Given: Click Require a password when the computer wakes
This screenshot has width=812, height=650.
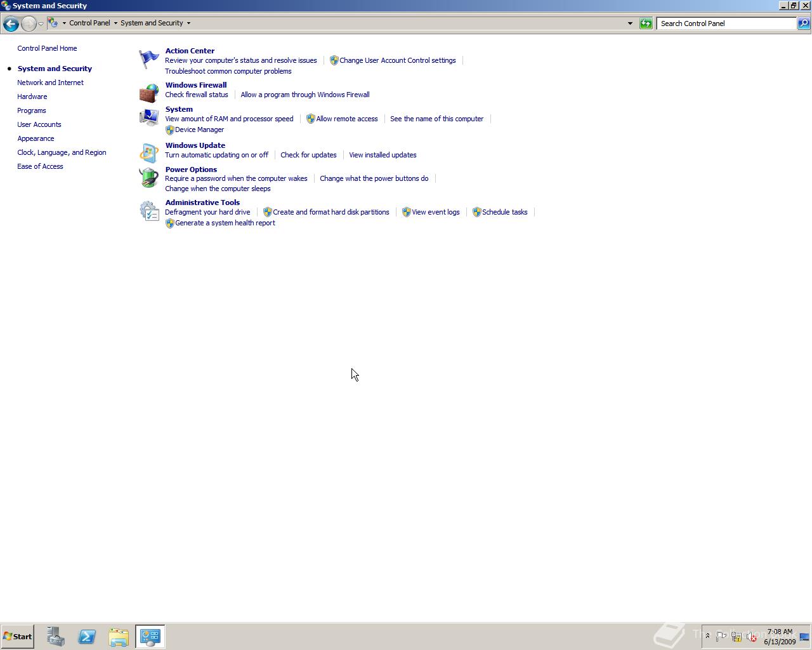Looking at the screenshot, I should point(236,178).
